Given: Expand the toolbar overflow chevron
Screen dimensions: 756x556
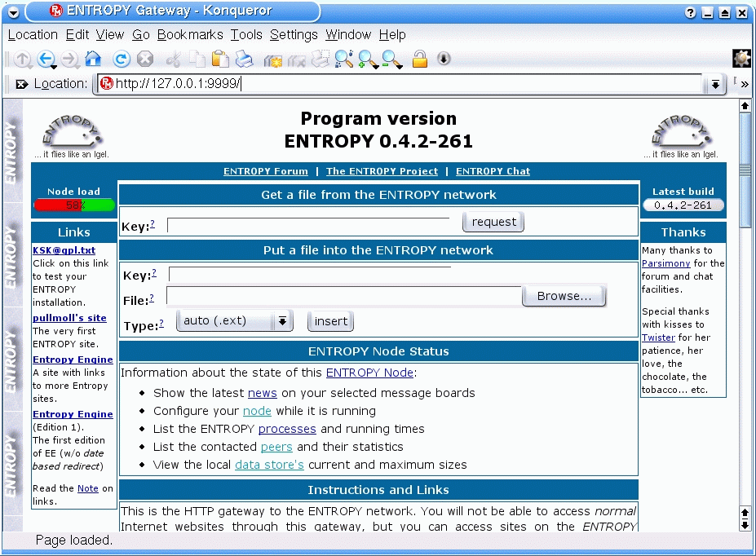Looking at the screenshot, I should [x=745, y=84].
